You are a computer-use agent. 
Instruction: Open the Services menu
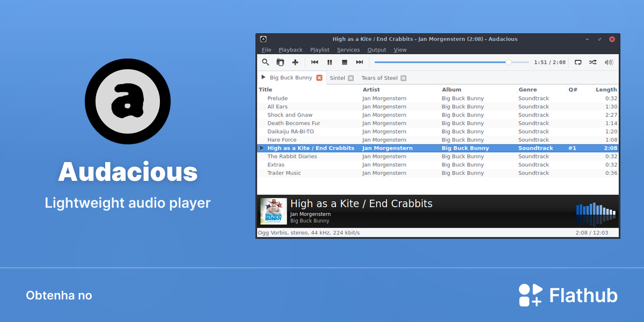348,50
